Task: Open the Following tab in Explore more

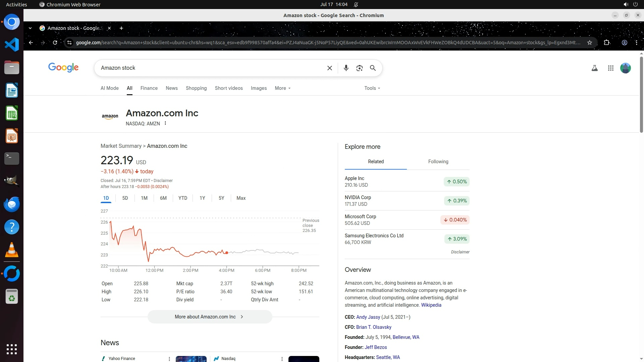Action: (438, 162)
